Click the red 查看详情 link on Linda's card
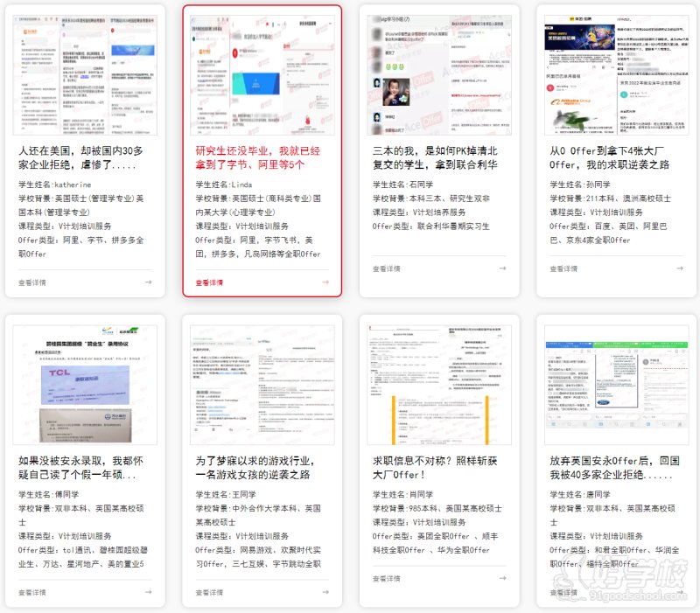 pyautogui.click(x=209, y=282)
